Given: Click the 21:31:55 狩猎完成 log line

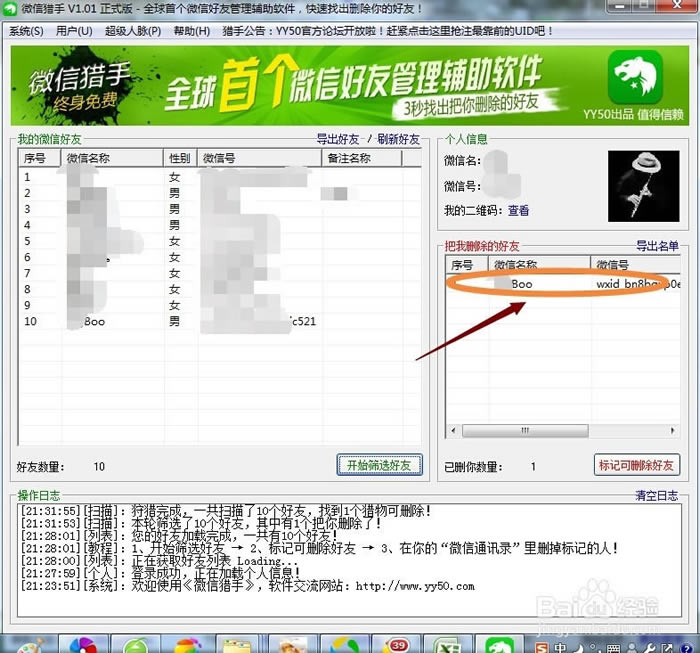Looking at the screenshot, I should 225,511.
